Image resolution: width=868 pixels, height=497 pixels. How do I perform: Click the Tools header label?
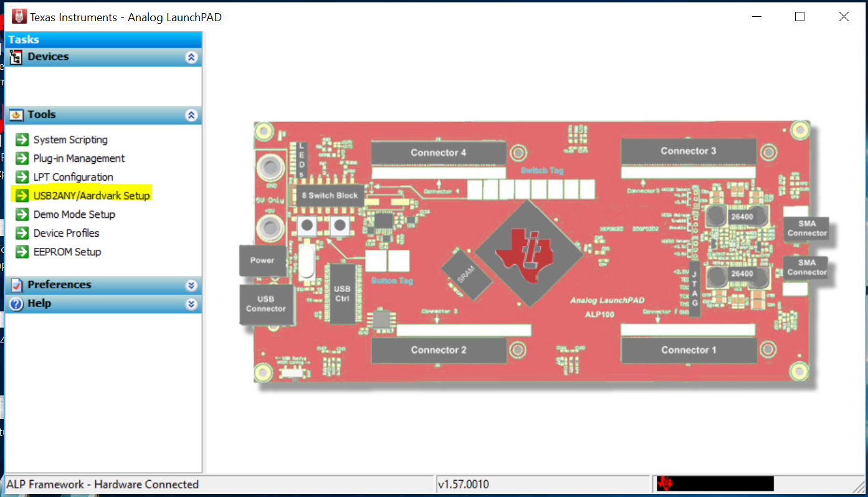[x=42, y=115]
